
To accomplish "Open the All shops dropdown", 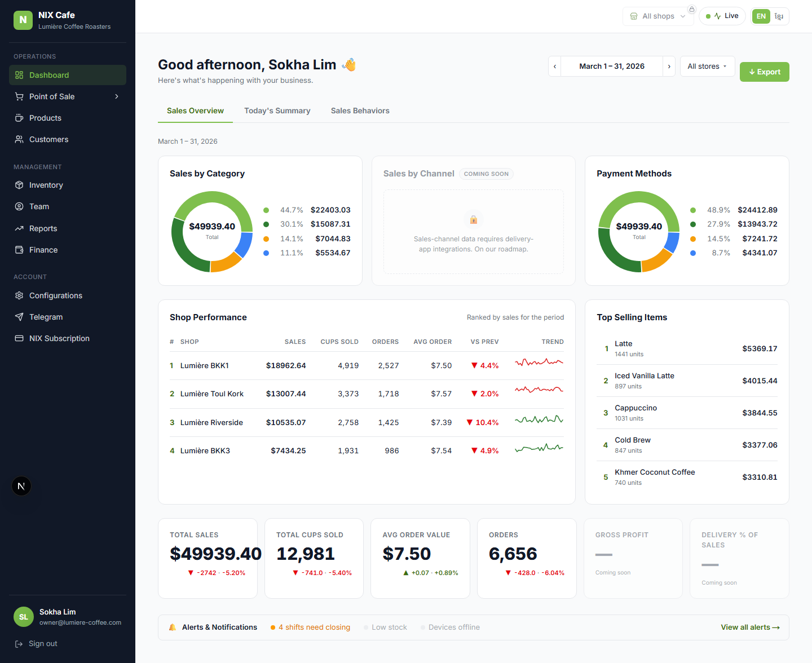I will (x=659, y=16).
